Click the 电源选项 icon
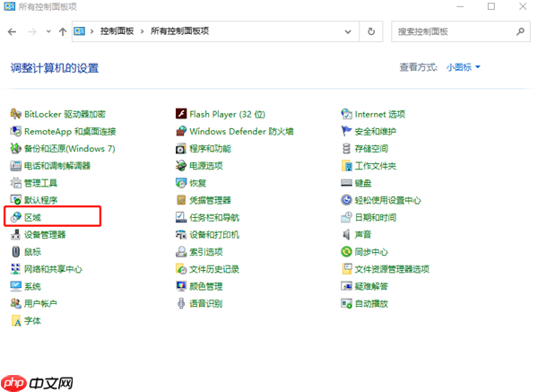Image resolution: width=538 pixels, height=392 pixels. point(181,166)
